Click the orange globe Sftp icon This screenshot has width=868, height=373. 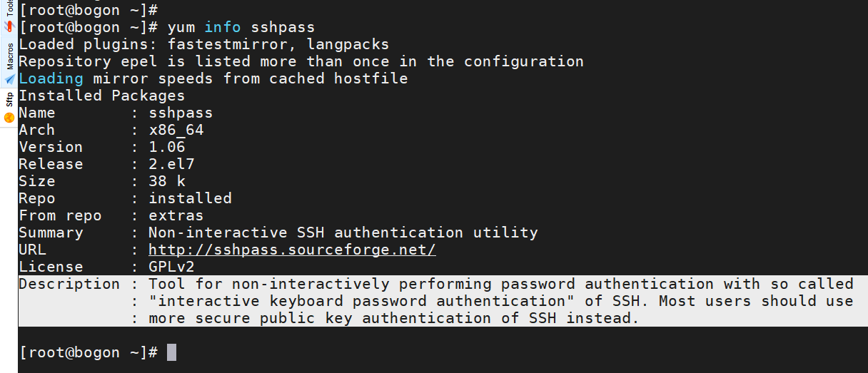click(9, 118)
